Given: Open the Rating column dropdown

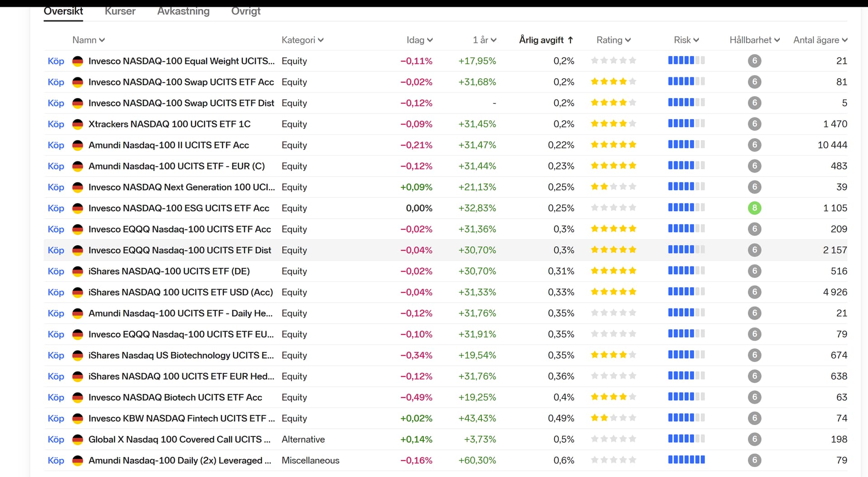Looking at the screenshot, I should 613,40.
